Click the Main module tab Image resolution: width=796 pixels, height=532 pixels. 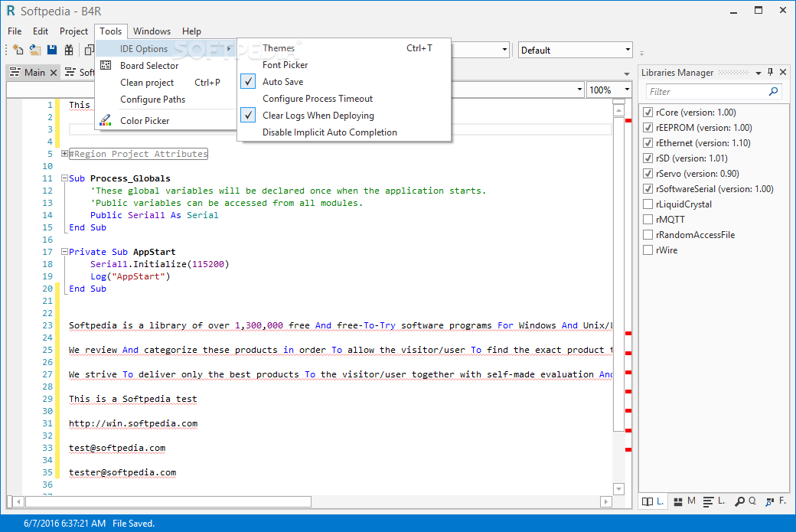tap(34, 72)
